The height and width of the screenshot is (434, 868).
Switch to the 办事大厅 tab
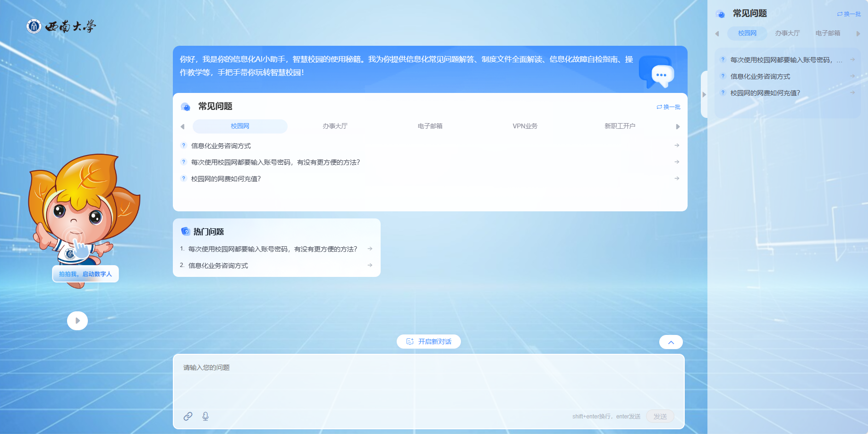tap(334, 126)
